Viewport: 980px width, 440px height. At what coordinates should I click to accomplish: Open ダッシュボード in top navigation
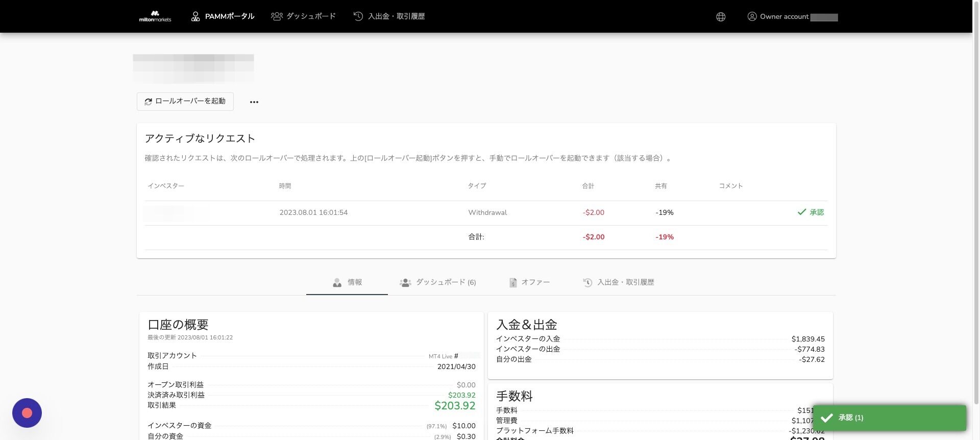pos(303,16)
